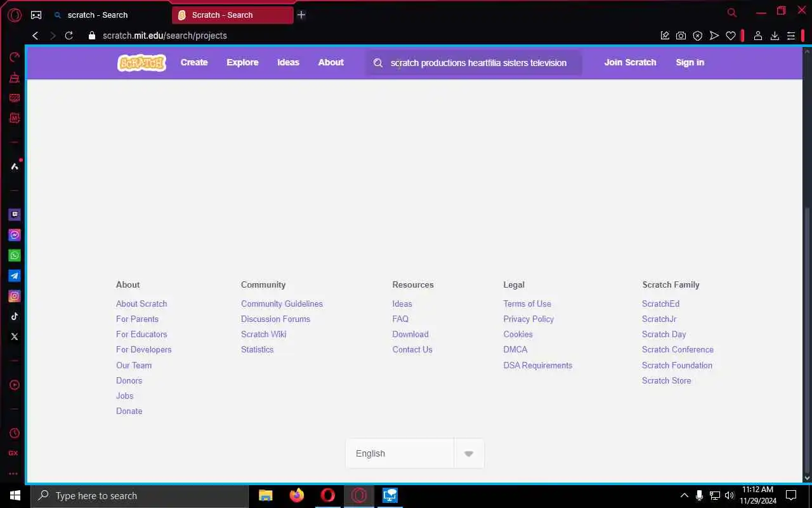Open the Opera account profile icon
The width and height of the screenshot is (812, 508).
tap(757, 36)
